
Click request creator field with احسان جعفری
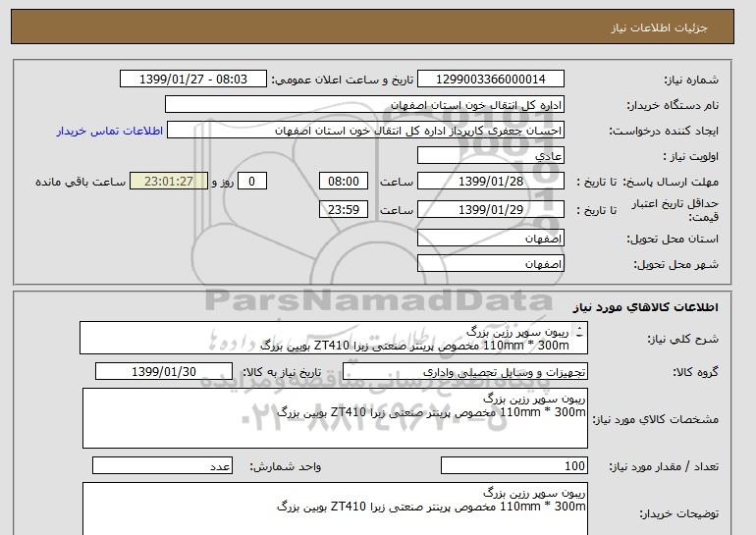pos(365,131)
